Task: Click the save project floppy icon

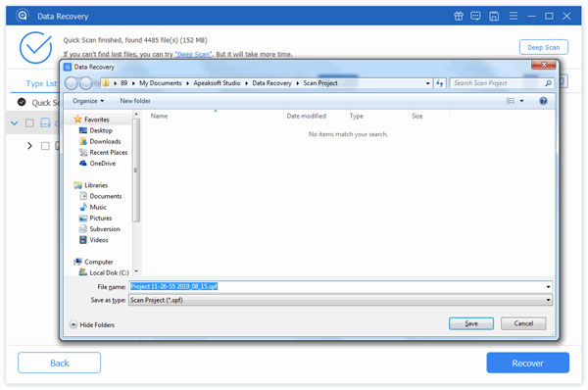Action: pyautogui.click(x=494, y=16)
